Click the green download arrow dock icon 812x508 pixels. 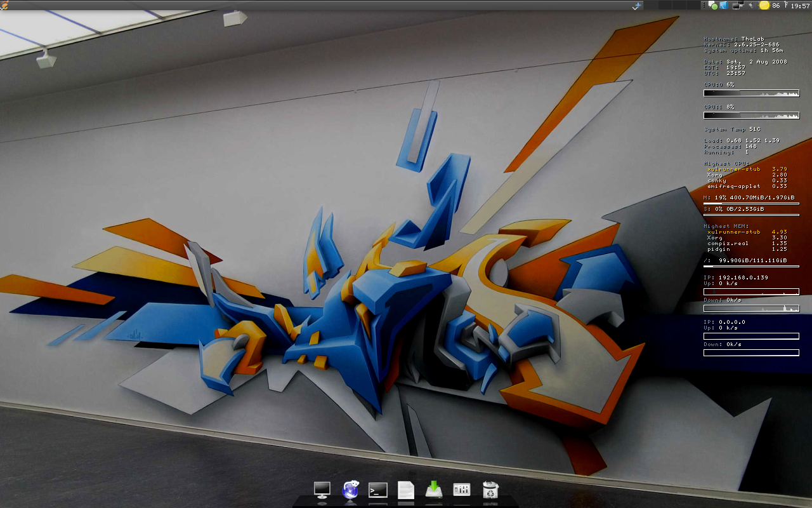click(x=434, y=490)
